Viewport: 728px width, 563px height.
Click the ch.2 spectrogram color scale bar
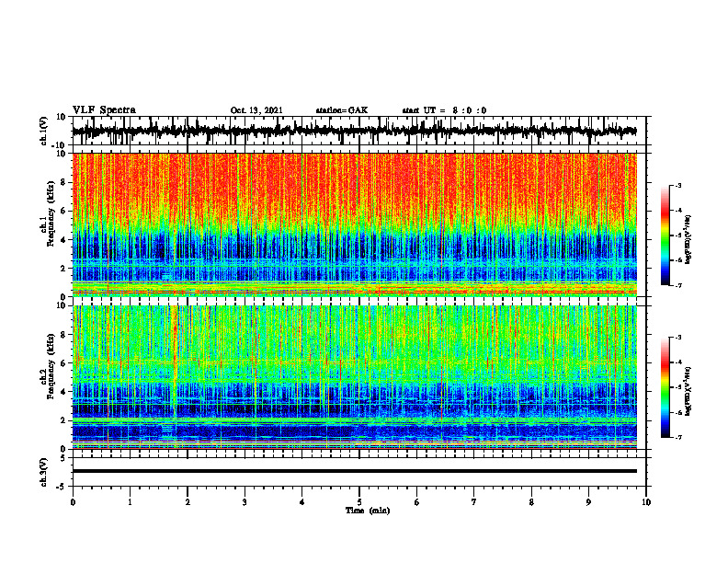665,387
